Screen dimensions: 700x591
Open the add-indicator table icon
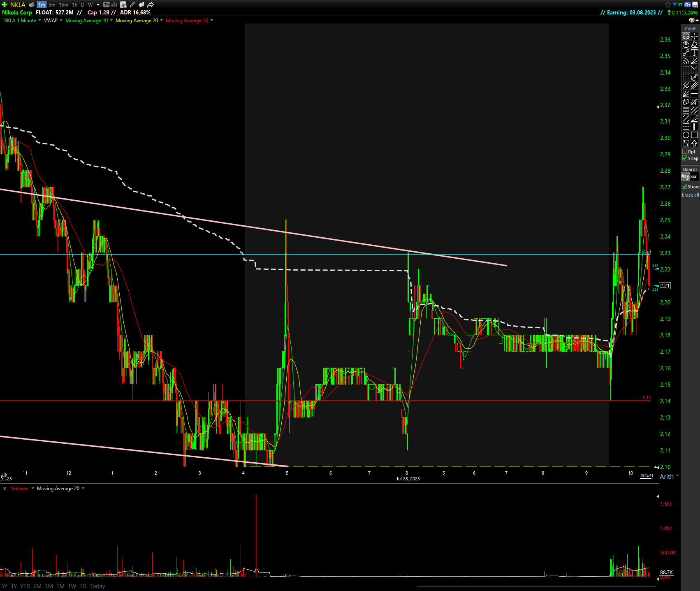tap(123, 5)
